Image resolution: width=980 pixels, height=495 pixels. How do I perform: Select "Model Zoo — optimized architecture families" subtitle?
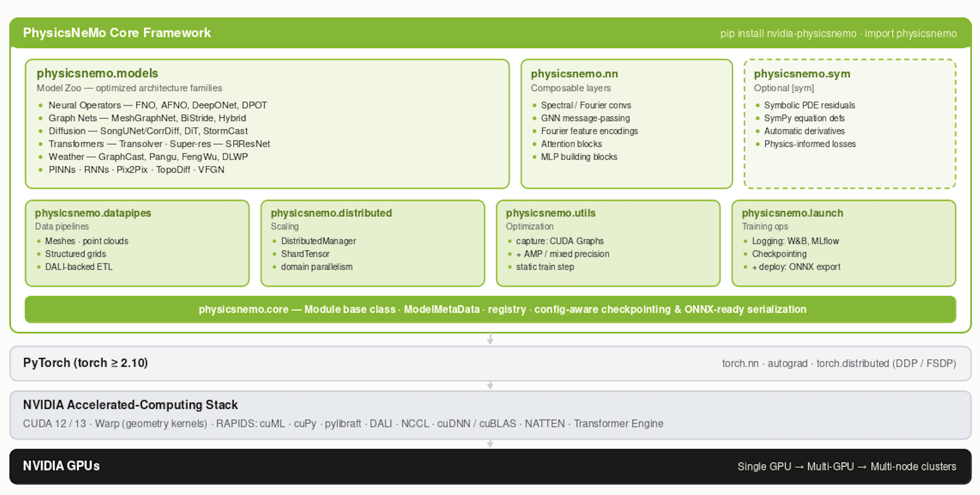[x=130, y=88]
